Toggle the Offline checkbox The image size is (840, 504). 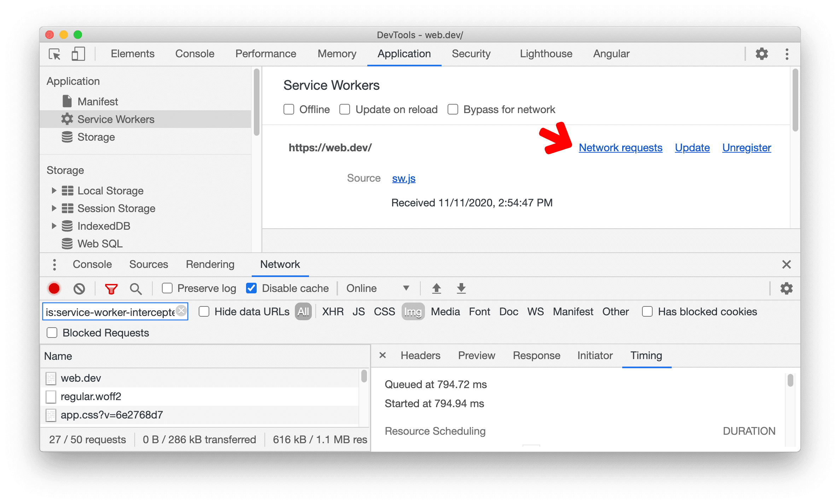(x=288, y=110)
